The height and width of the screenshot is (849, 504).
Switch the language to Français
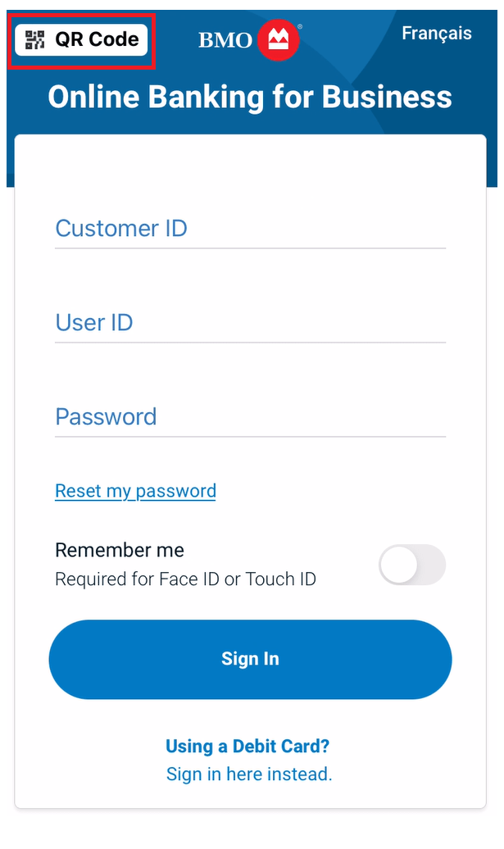(x=437, y=34)
